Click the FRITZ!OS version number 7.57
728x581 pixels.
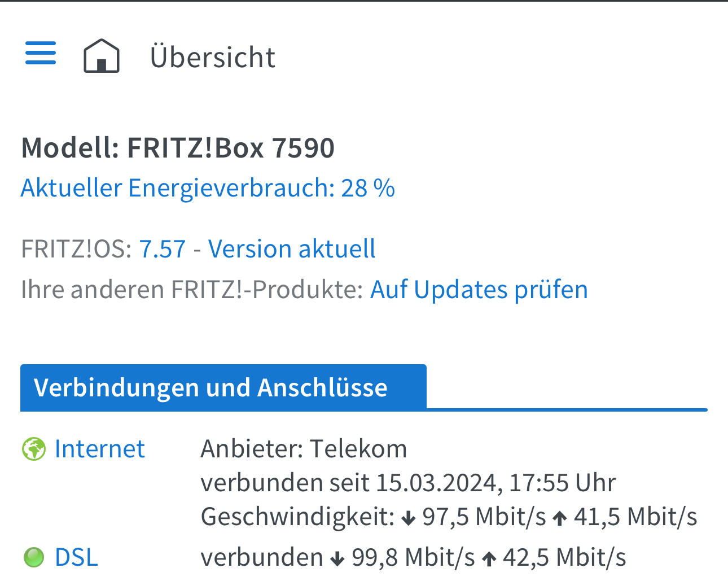(x=163, y=249)
